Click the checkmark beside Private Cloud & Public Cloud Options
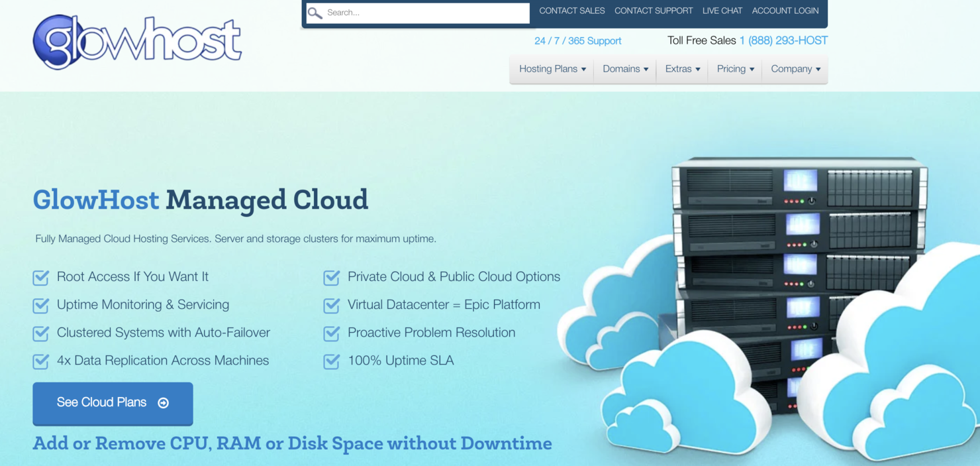The width and height of the screenshot is (980, 466). tap(331, 278)
